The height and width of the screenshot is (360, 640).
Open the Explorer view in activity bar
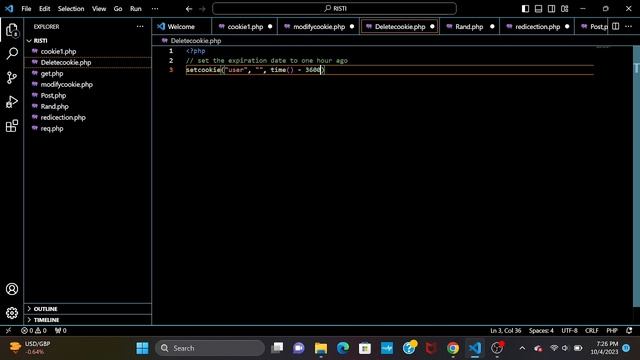click(12, 30)
